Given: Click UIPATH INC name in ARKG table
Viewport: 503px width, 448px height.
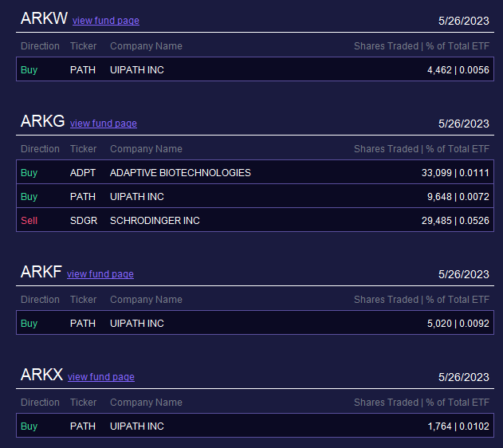Looking at the screenshot, I should tap(137, 197).
